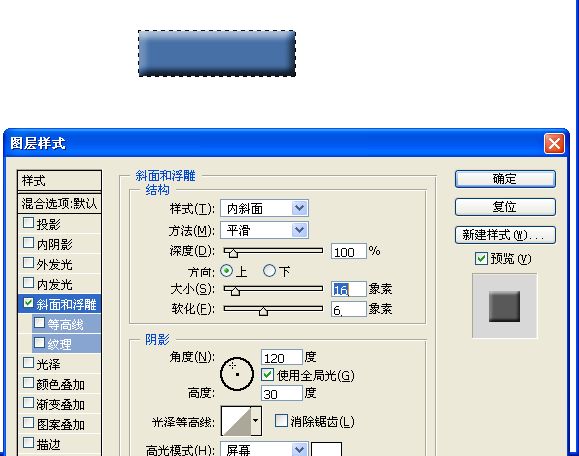Click the angle dial in 阴影 section
579x456 pixels.
click(237, 374)
